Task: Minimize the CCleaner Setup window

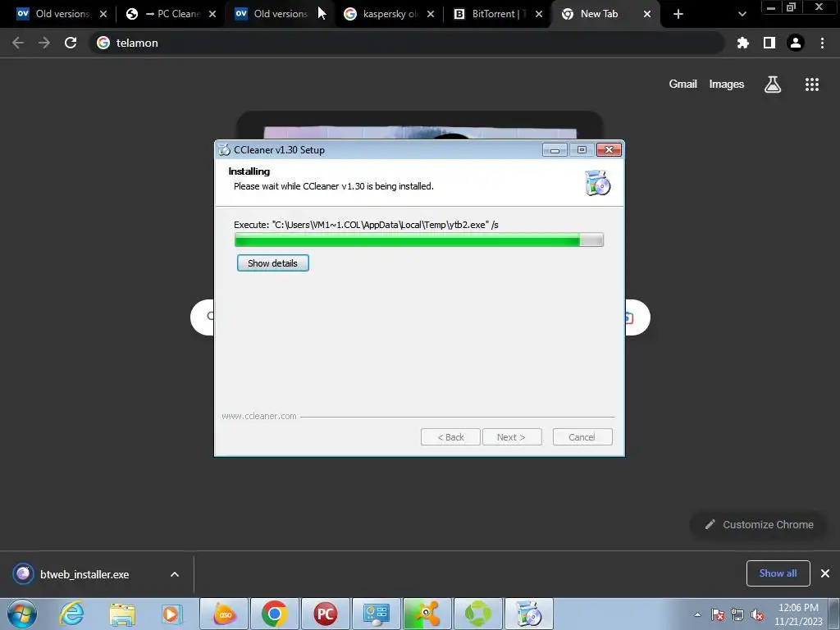Action: pyautogui.click(x=555, y=150)
